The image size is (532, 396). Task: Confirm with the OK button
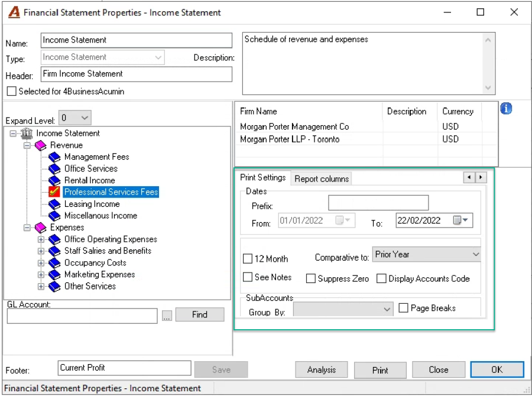tap(497, 369)
